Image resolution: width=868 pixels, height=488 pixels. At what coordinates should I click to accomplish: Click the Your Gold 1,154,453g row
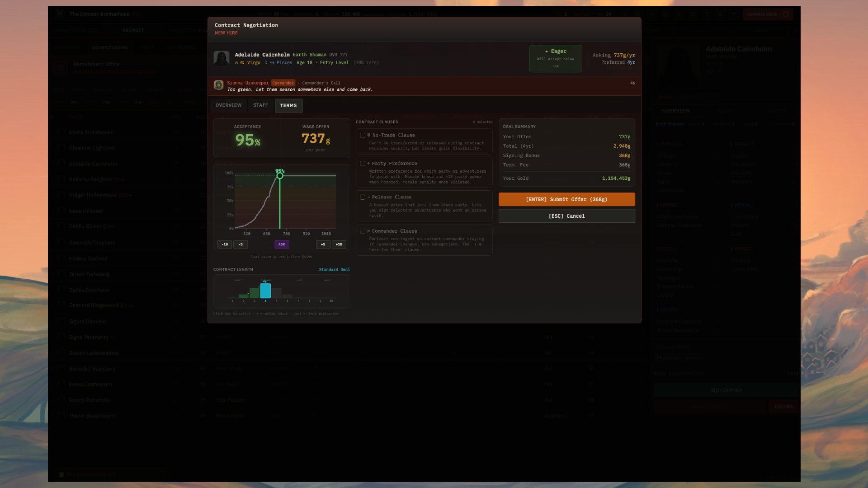coord(566,178)
